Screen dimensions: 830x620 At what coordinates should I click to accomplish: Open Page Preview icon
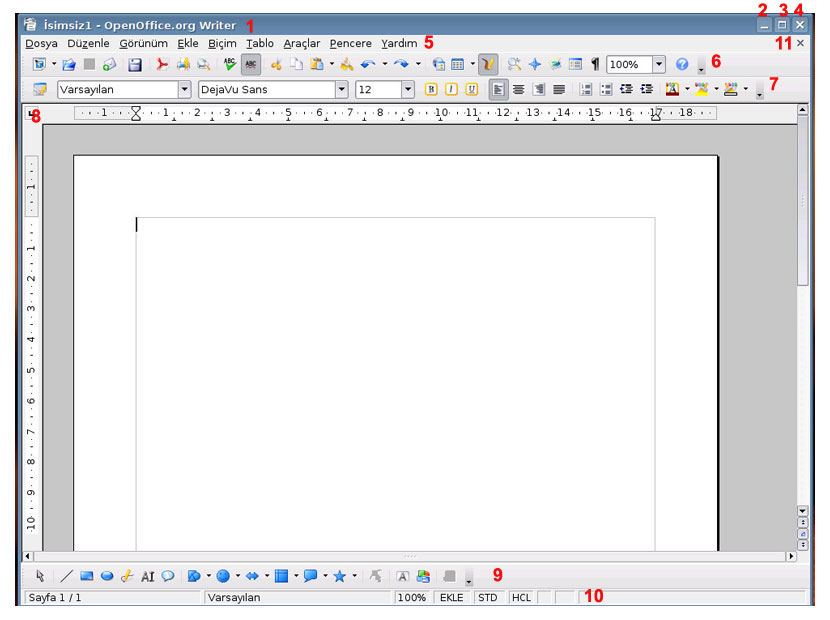pyautogui.click(x=203, y=65)
